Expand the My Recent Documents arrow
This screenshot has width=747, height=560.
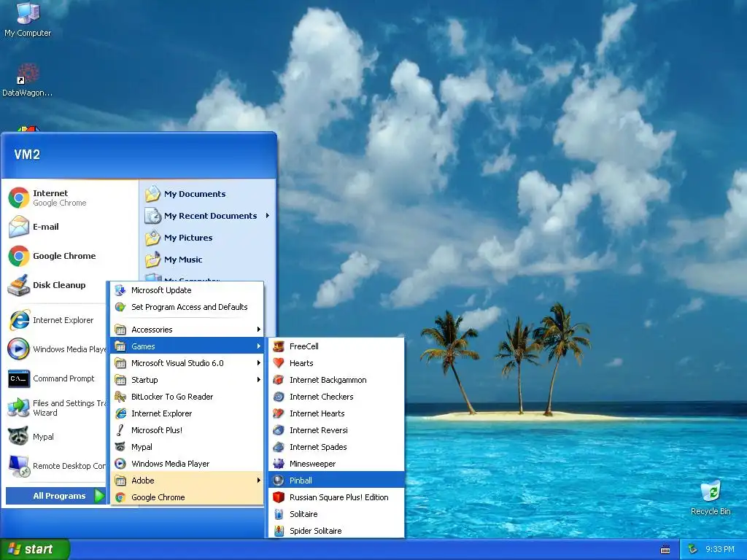pyautogui.click(x=268, y=216)
